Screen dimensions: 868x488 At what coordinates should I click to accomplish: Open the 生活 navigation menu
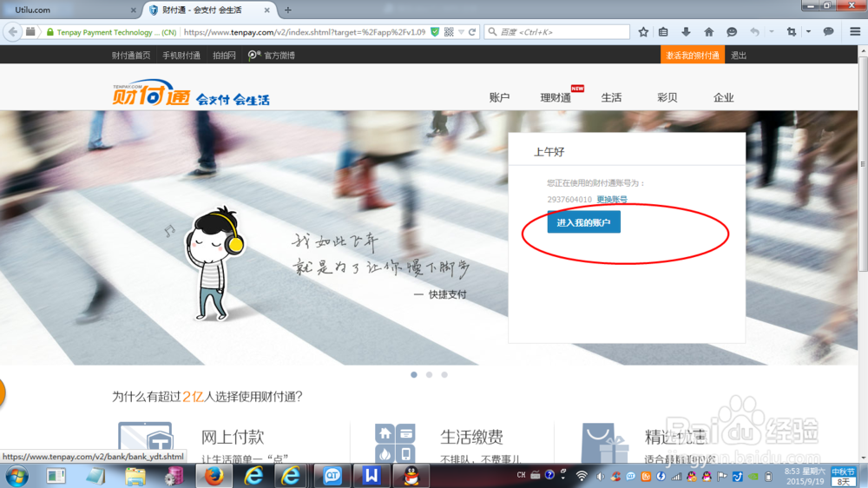611,97
